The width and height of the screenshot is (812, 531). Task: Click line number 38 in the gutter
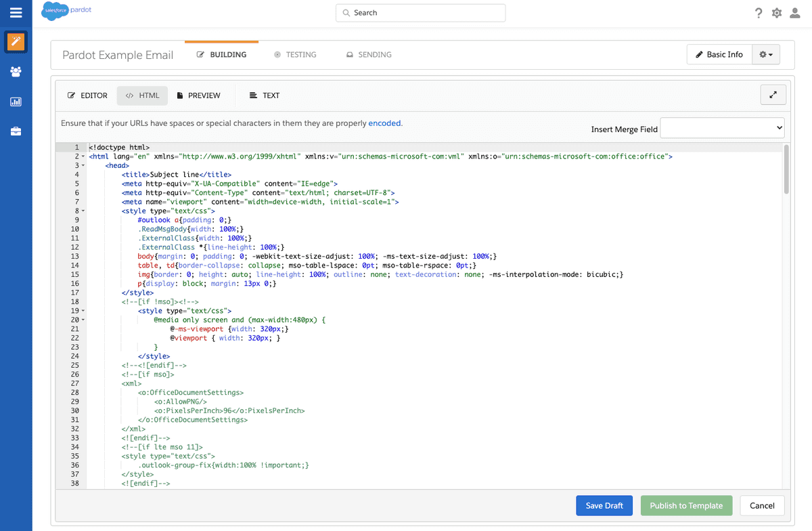tap(74, 484)
